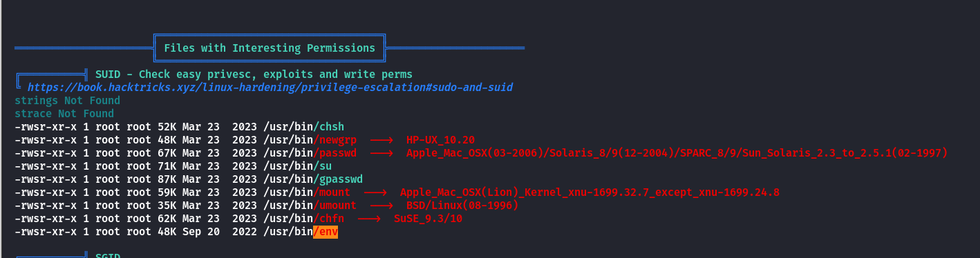Click the Apple_Mac_OSX(Lion) kernel exploit text
Screen dimensions: 980x258
point(590,192)
